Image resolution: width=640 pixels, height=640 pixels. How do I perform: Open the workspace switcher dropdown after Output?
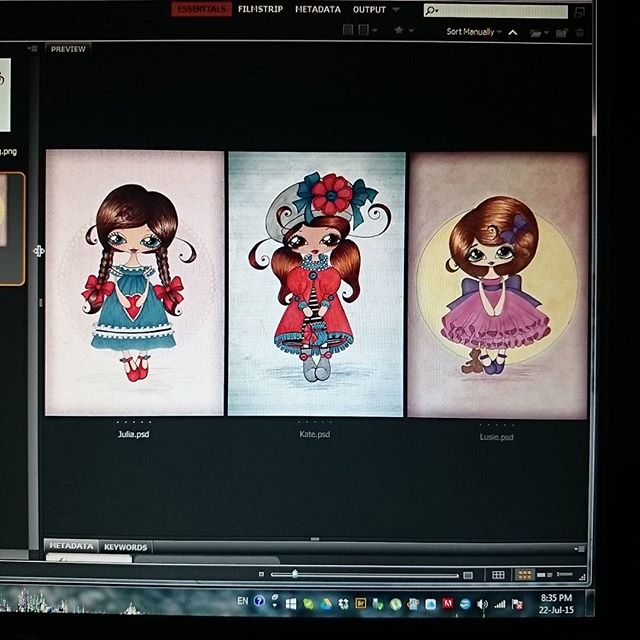click(397, 10)
